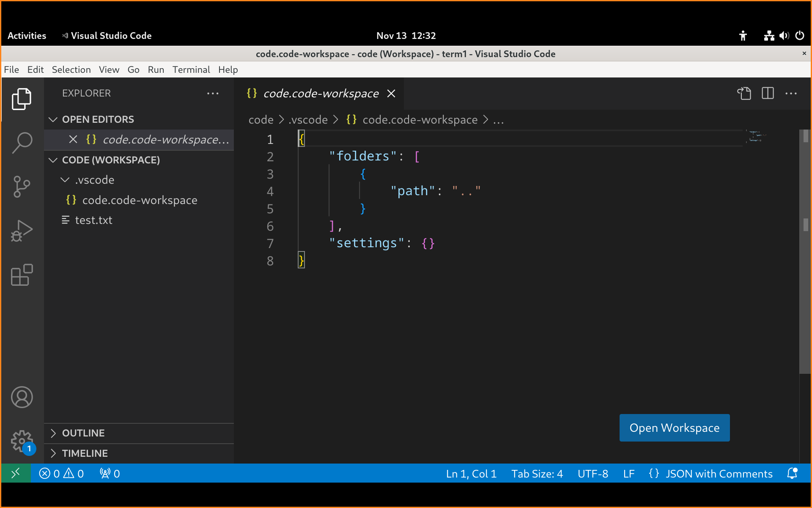
Task: Change language mode JSON with Comments
Action: [x=719, y=473]
